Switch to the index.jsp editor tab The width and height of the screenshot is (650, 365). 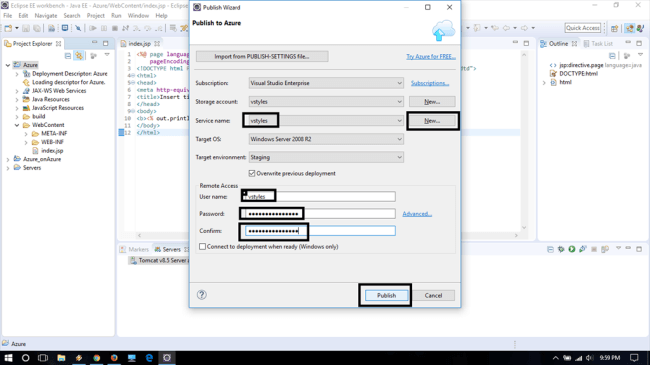tap(139, 44)
